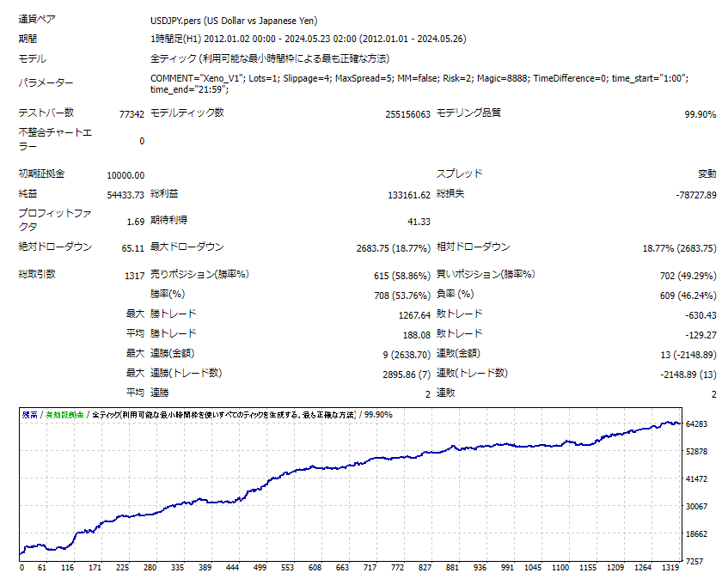The image size is (728, 585).
Task: Select the largest win trade value 1267.64
Action: (414, 315)
